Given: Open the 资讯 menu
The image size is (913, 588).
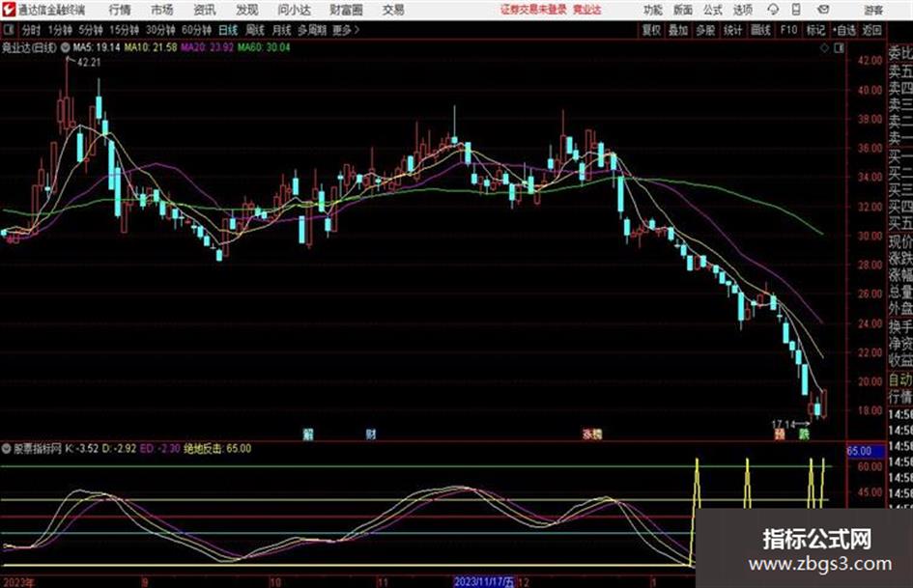Looking at the screenshot, I should point(205,10).
